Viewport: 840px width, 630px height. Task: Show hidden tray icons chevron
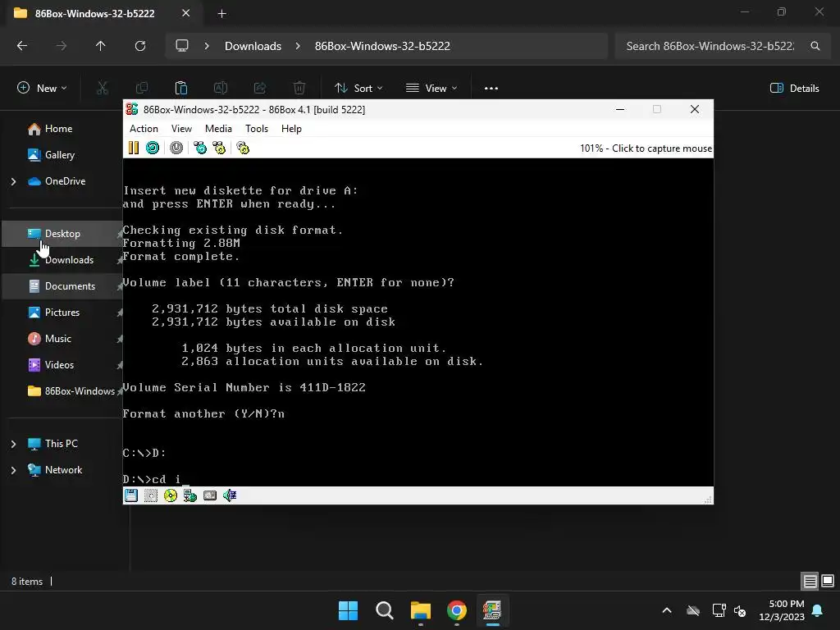click(667, 610)
